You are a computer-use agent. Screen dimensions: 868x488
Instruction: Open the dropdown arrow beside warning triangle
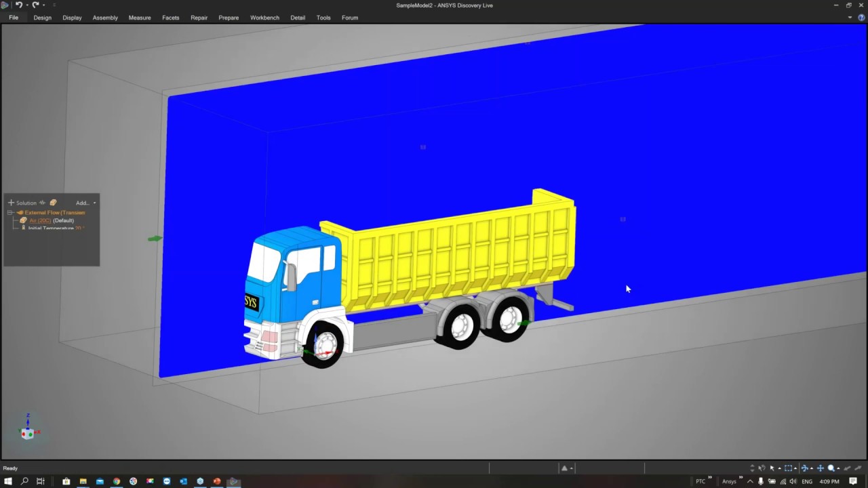tap(572, 468)
